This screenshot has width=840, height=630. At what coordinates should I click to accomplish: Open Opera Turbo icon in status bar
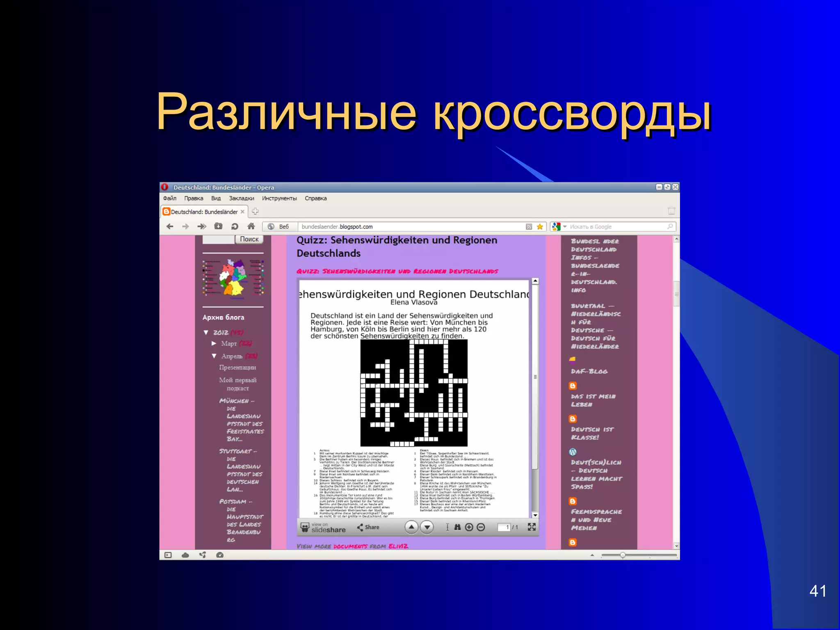[220, 555]
